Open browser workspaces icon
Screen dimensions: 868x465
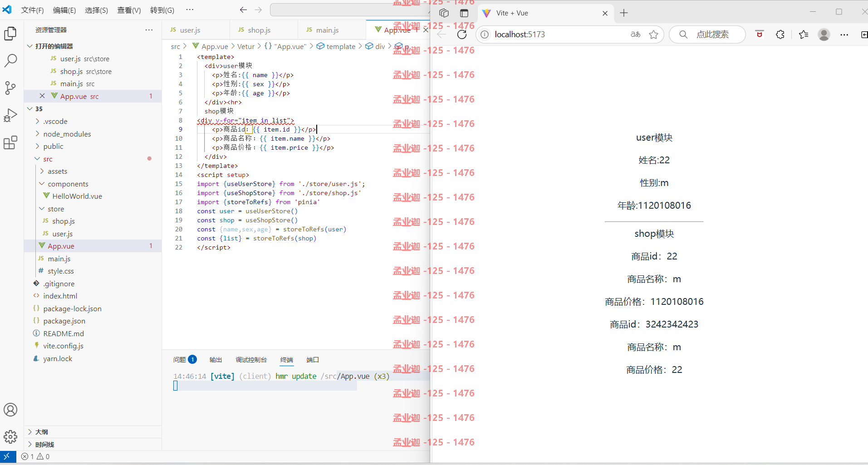[x=444, y=13]
